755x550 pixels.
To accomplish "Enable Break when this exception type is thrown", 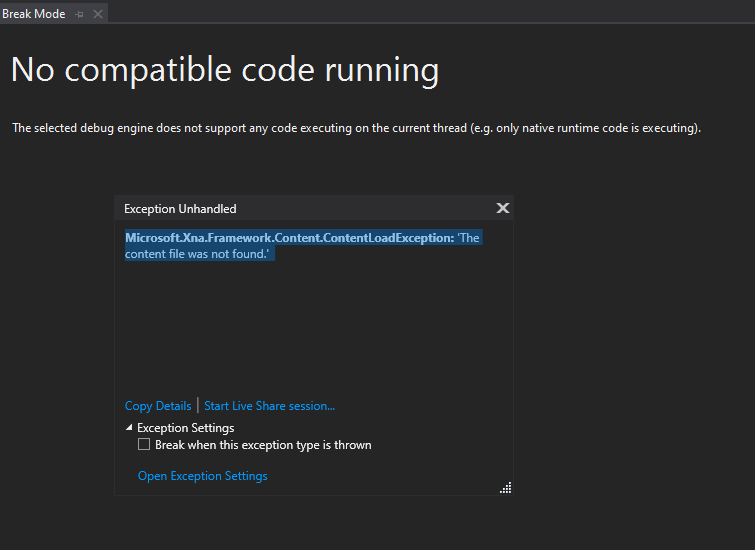I will click(144, 444).
